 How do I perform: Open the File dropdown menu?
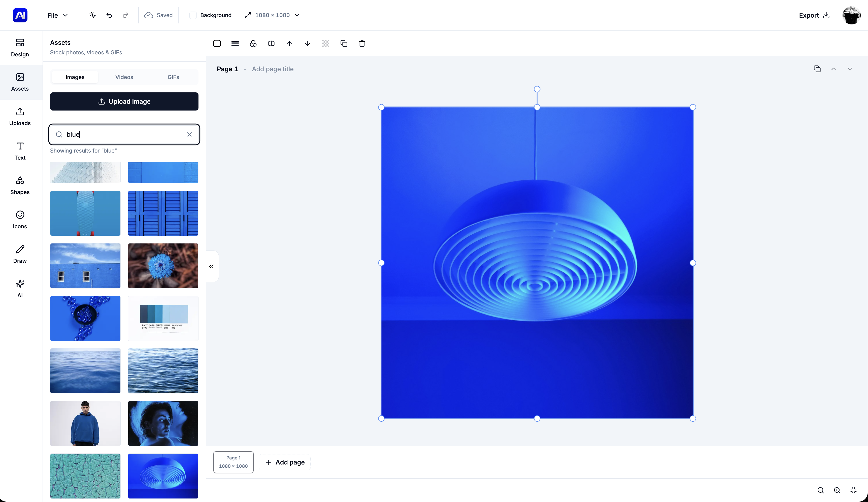pyautogui.click(x=57, y=15)
